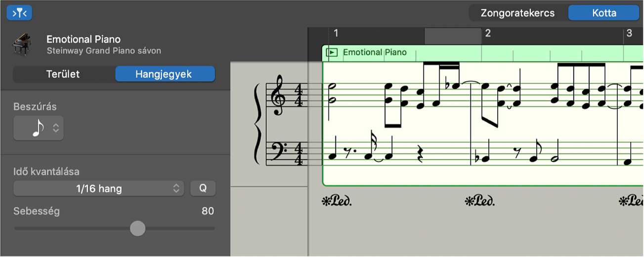
Task: Click bar 1 marker in ruler
Action: [x=336, y=34]
